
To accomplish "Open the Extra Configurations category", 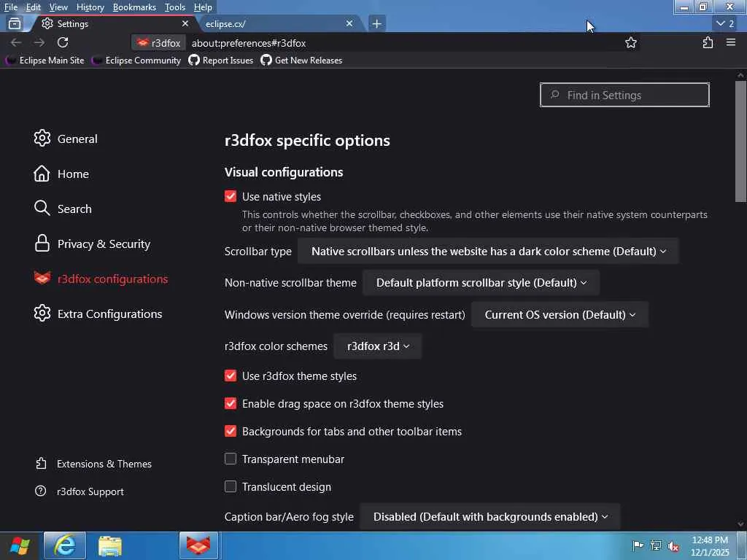I will [x=98, y=314].
